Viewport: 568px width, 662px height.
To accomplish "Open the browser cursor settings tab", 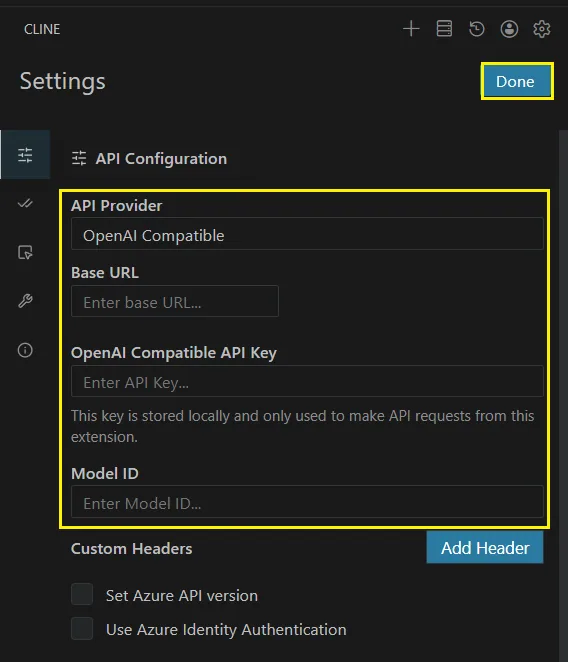I will pyautogui.click(x=25, y=252).
